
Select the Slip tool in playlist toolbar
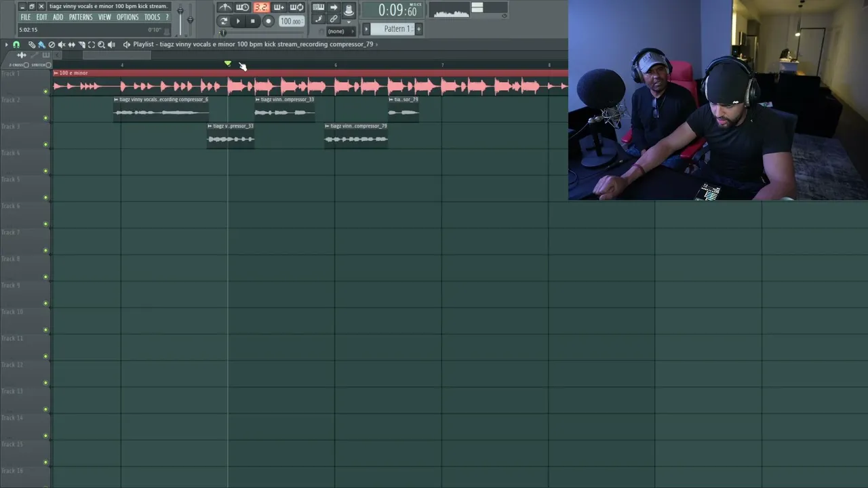pos(71,45)
